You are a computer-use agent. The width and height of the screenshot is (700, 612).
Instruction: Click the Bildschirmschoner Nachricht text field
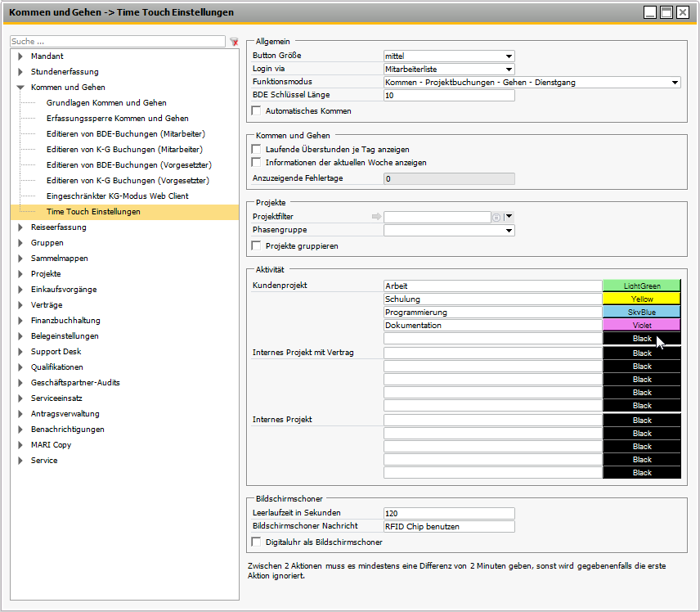tap(449, 527)
